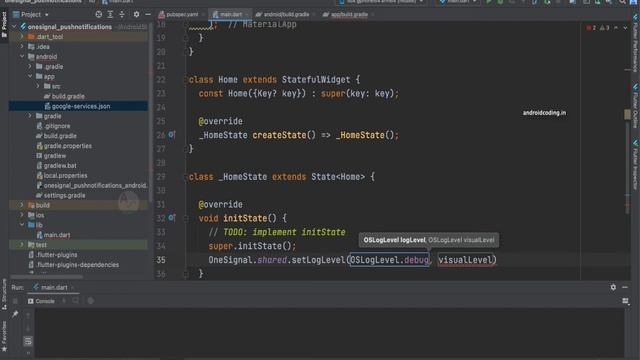This screenshot has width=640, height=360.
Task: Select main.dart tab in Run panel
Action: click(x=54, y=287)
